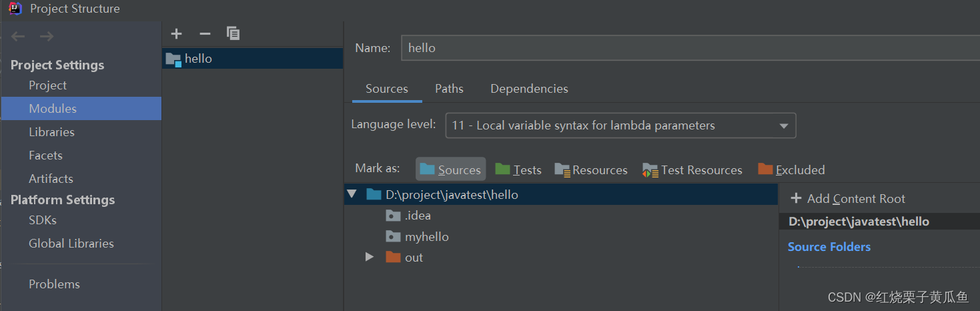
Task: Open the Language level dropdown
Action: pyautogui.click(x=620, y=125)
